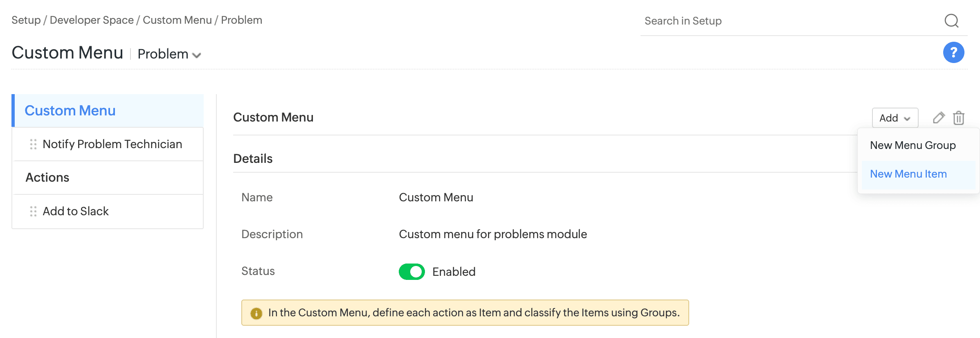Viewport: 980px width, 338px height.
Task: Go to Setup breadcrumb link
Action: 26,20
